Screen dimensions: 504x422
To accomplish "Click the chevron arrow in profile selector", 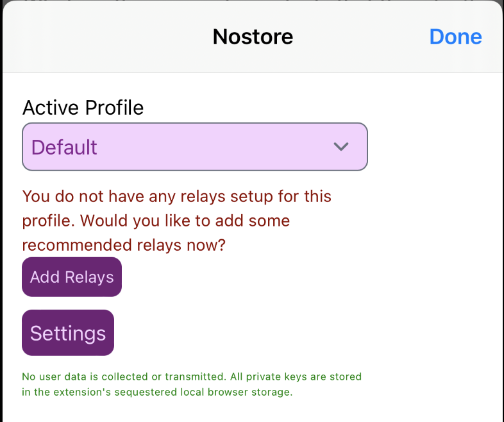I will click(x=341, y=147).
